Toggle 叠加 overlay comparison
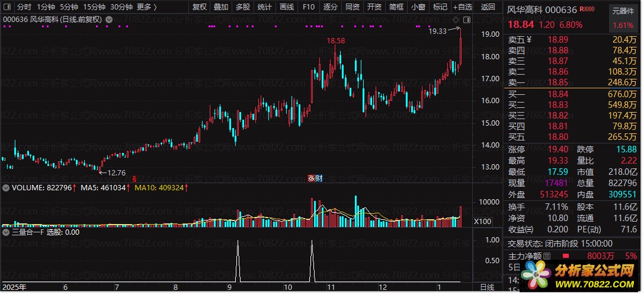644x294 pixels. tap(221, 7)
